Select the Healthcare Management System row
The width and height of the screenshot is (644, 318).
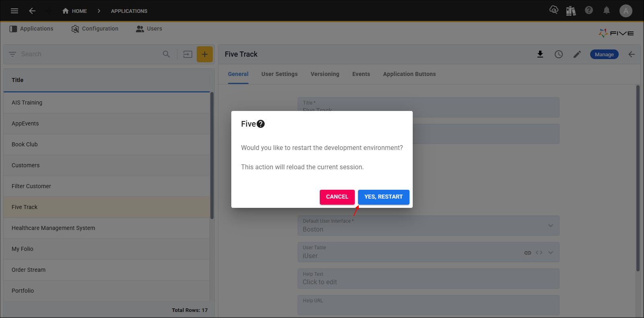pos(107,228)
